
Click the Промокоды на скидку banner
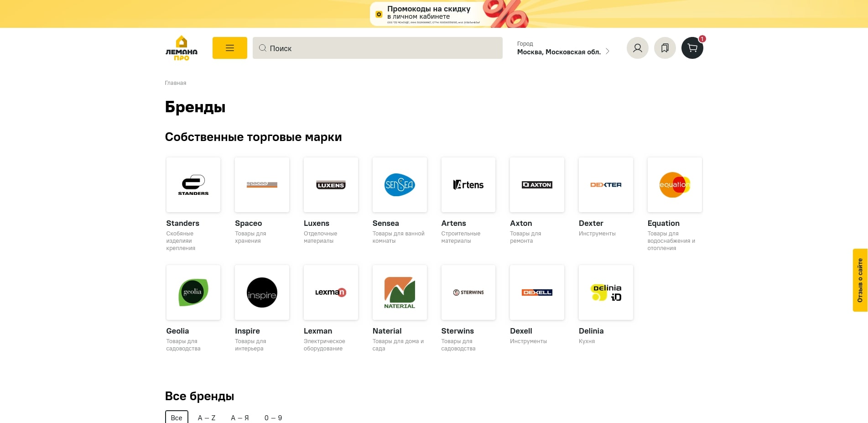click(434, 14)
